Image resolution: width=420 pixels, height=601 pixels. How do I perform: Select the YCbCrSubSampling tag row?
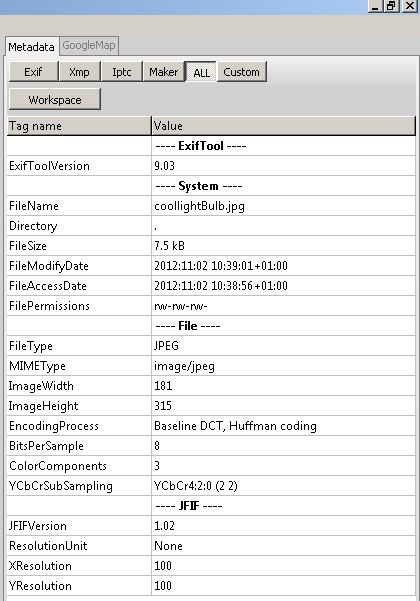(211, 486)
